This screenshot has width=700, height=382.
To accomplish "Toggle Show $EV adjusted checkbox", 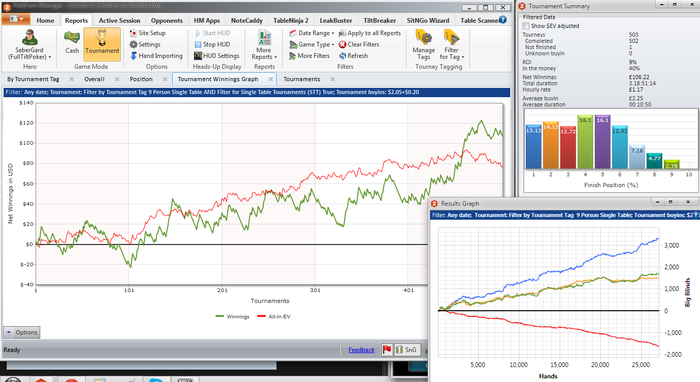I will click(526, 26).
